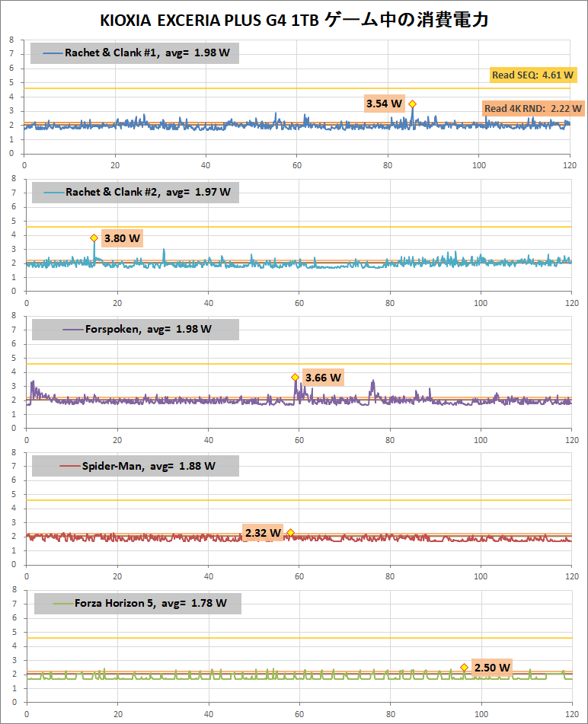Click the '3.80 W' peak label
Viewport: 588px width, 724px height.
click(122, 238)
